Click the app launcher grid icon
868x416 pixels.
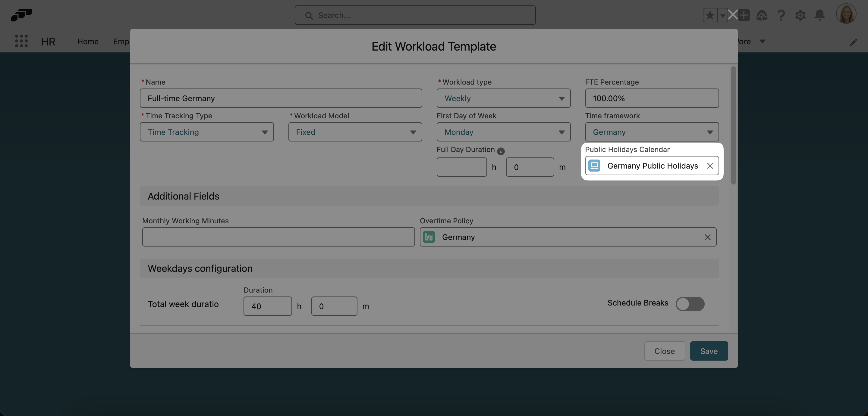pos(21,41)
